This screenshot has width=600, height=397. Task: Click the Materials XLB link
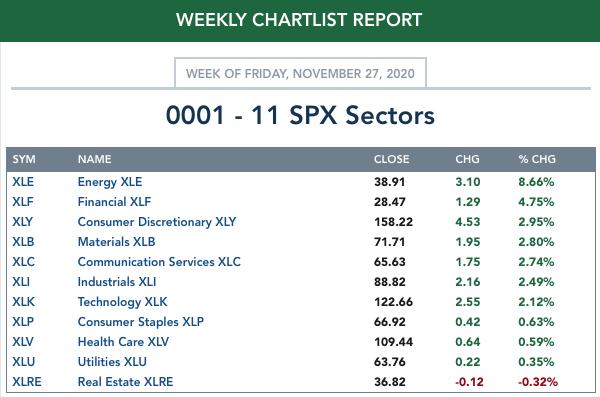[116, 242]
